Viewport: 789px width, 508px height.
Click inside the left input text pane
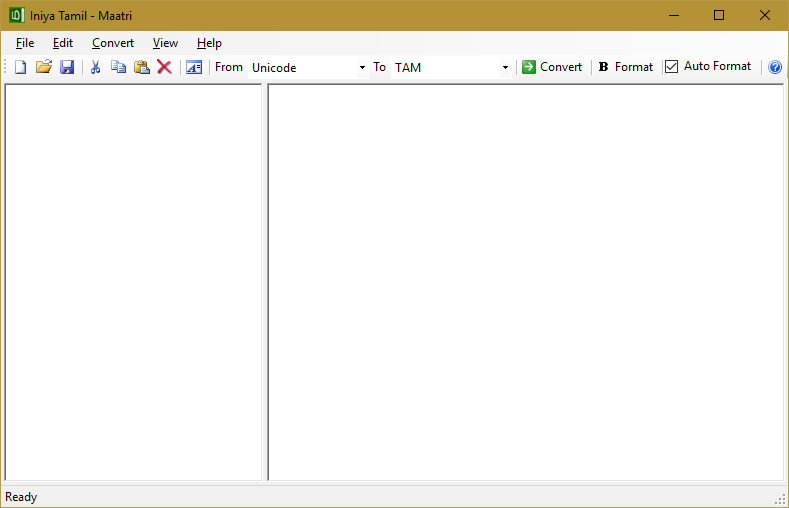133,282
